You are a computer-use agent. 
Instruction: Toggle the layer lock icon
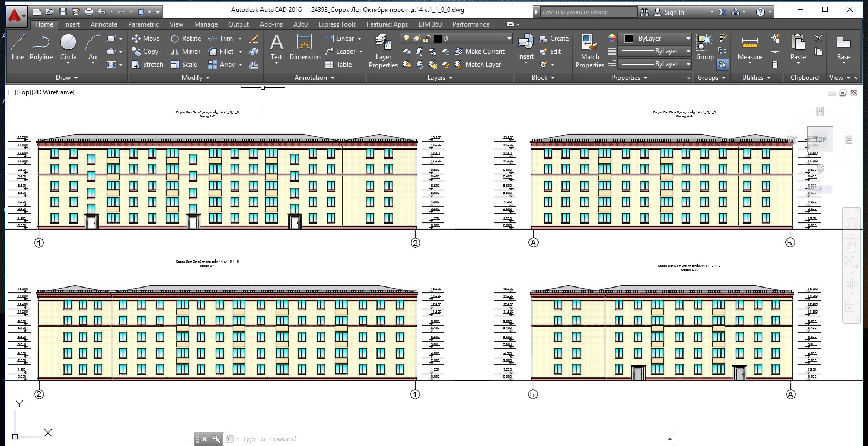coord(427,39)
